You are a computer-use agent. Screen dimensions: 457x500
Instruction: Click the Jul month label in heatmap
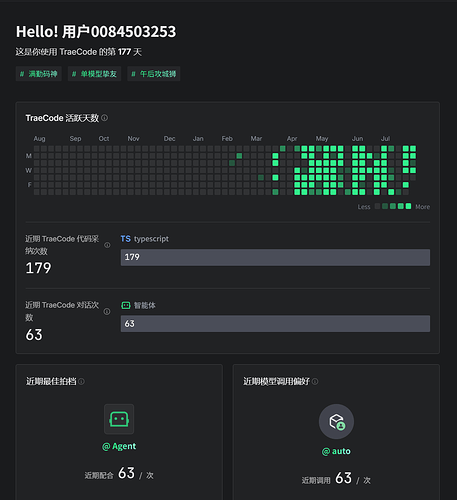[385, 139]
